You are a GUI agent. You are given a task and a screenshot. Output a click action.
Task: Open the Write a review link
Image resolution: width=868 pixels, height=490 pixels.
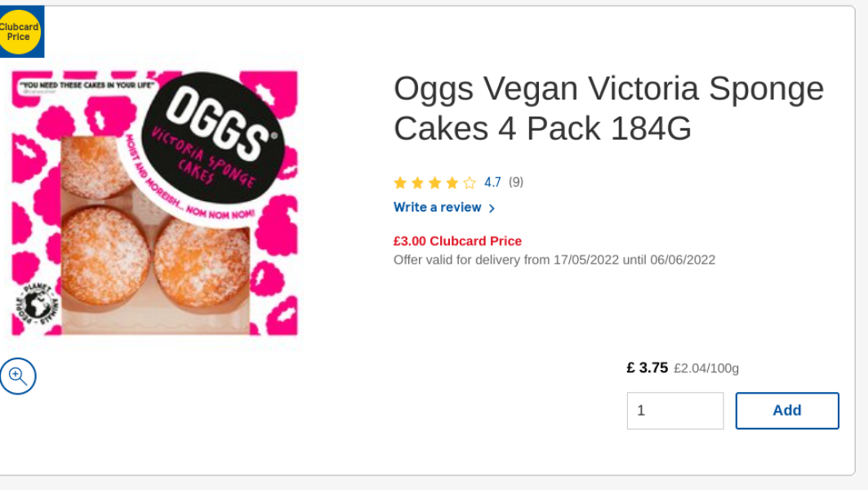tap(437, 207)
